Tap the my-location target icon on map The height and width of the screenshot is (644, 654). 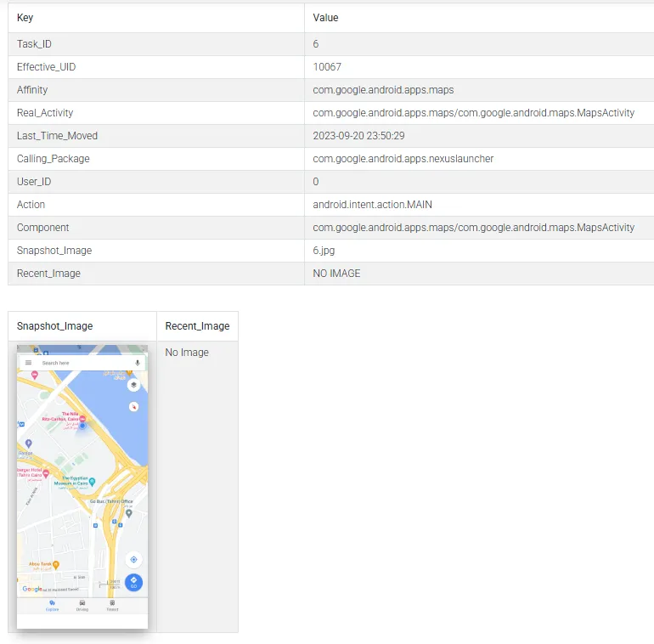[x=133, y=559]
